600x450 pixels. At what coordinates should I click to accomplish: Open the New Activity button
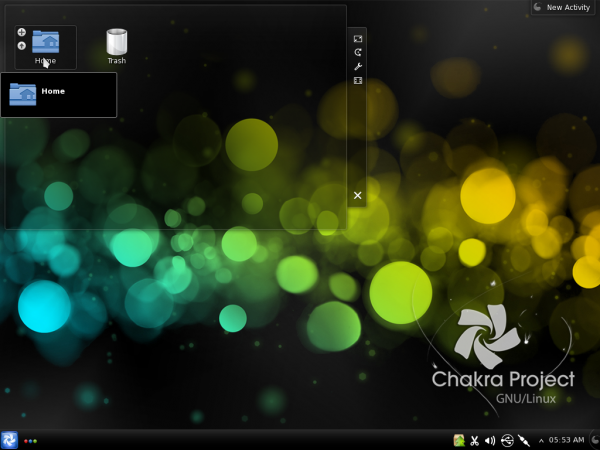coord(562,7)
